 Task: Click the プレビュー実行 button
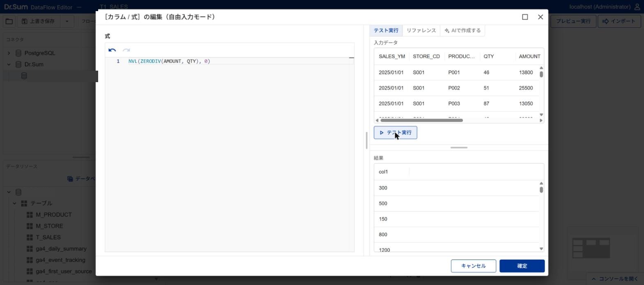tap(573, 21)
